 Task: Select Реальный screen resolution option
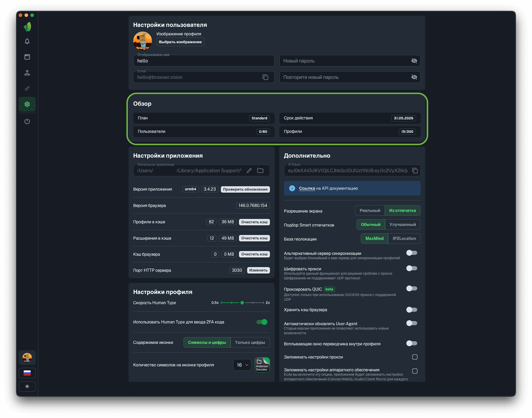coord(370,210)
